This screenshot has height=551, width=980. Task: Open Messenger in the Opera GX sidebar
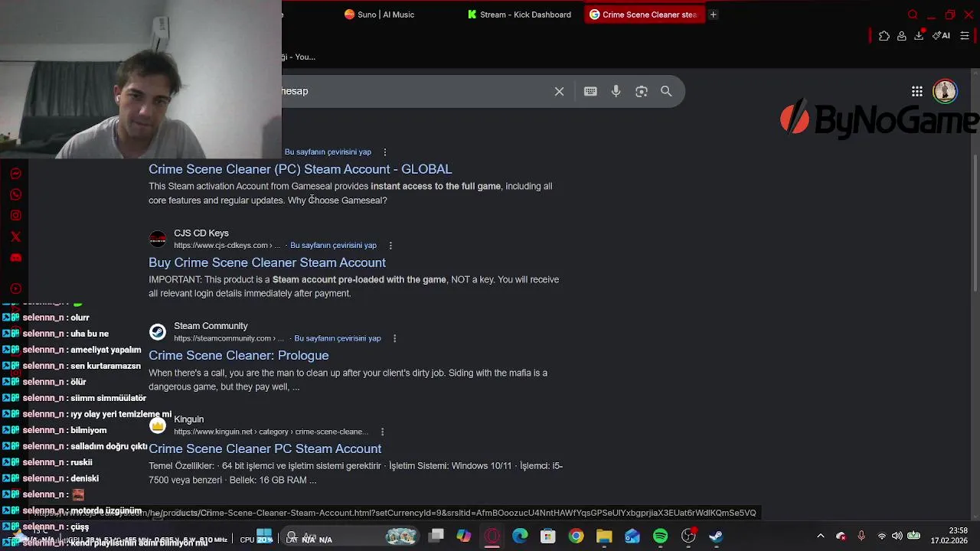pos(15,174)
